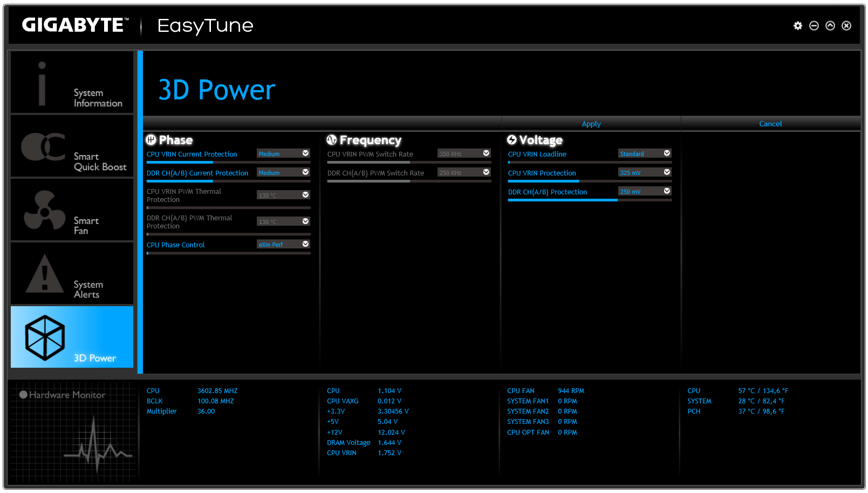Click the EasyTune title text
This screenshot has height=493, width=868.
(205, 25)
